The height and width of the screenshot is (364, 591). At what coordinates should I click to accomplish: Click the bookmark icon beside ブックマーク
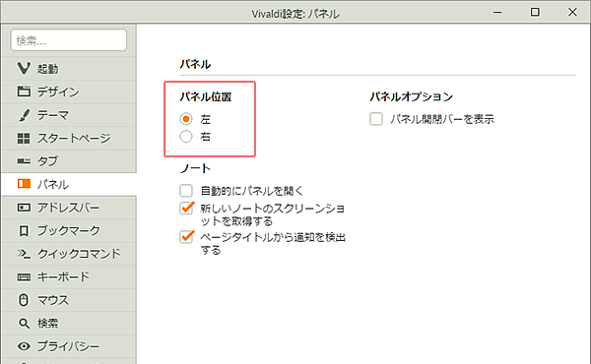tap(24, 231)
